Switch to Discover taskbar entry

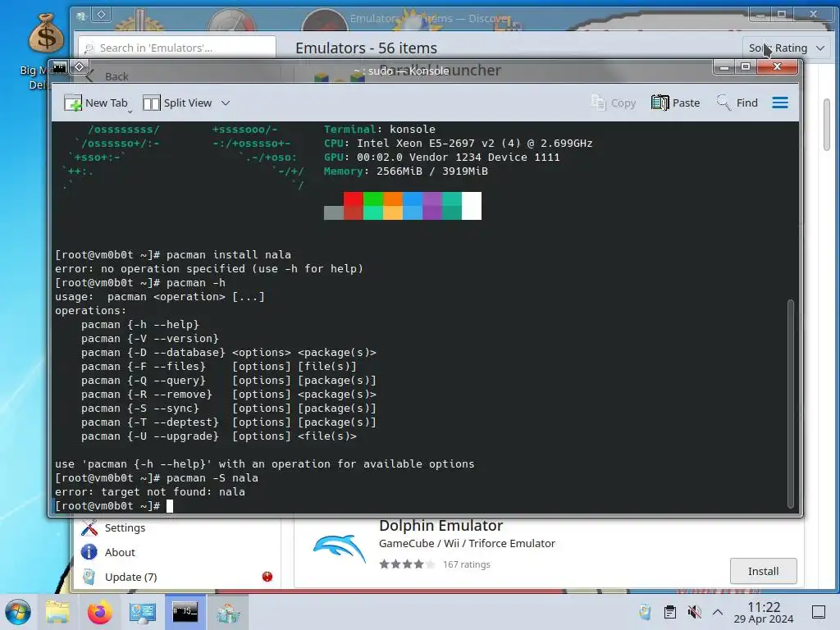pyautogui.click(x=228, y=612)
